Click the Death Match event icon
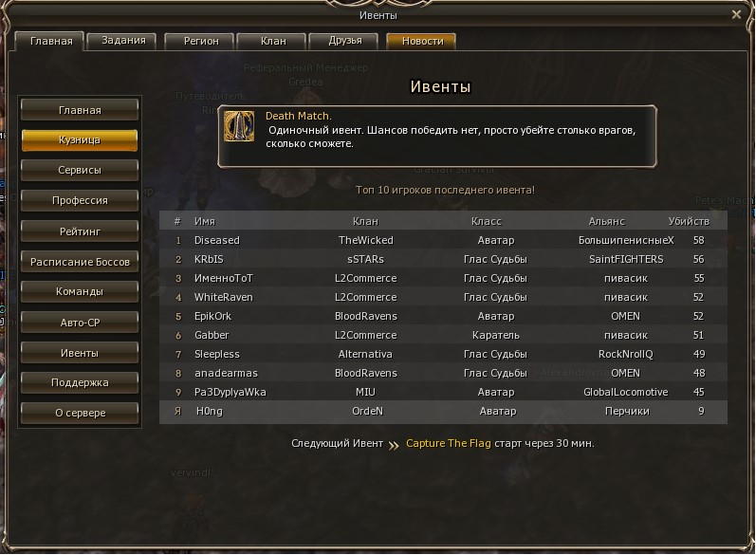 [239, 126]
